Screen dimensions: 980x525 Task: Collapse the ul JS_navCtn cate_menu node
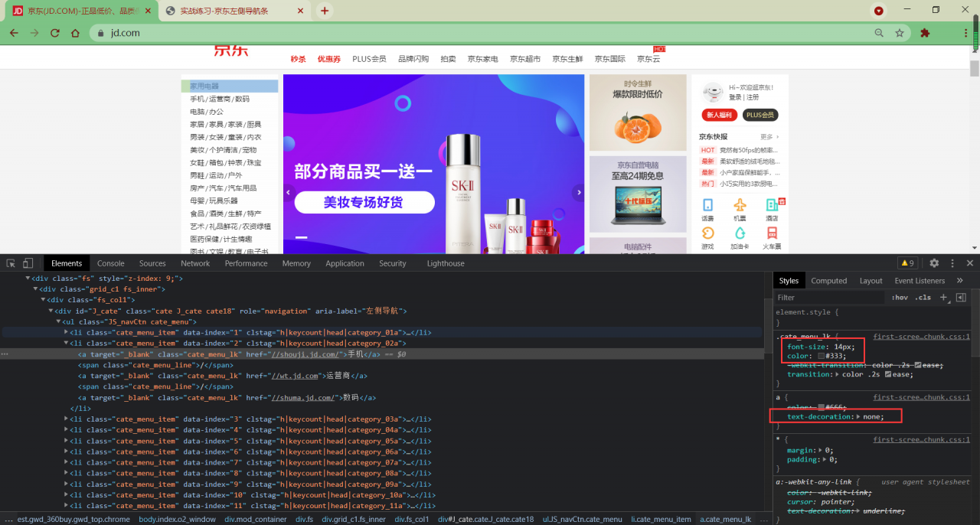pyautogui.click(x=59, y=321)
